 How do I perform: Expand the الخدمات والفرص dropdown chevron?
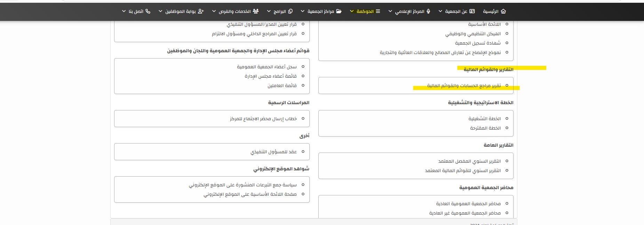[214, 11]
